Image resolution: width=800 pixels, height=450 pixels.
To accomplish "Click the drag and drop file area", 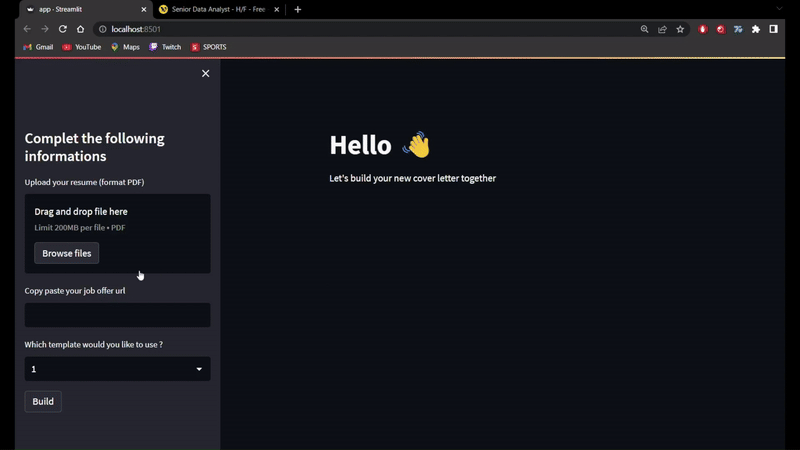I will [117, 233].
